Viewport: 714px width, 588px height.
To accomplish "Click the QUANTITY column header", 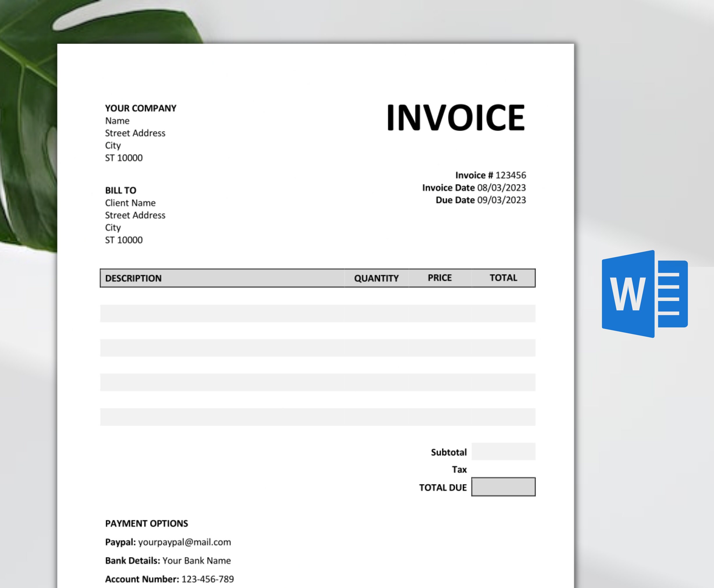I will tap(376, 278).
